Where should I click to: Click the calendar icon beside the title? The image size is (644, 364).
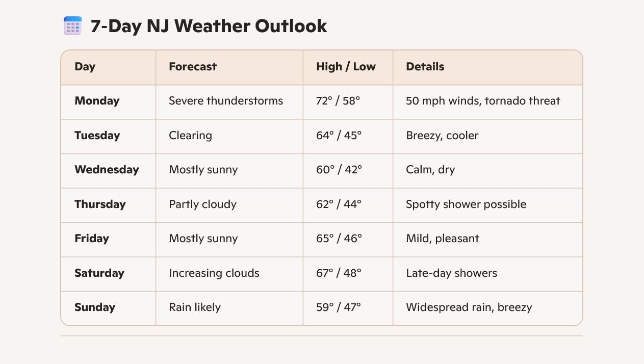tap(73, 25)
